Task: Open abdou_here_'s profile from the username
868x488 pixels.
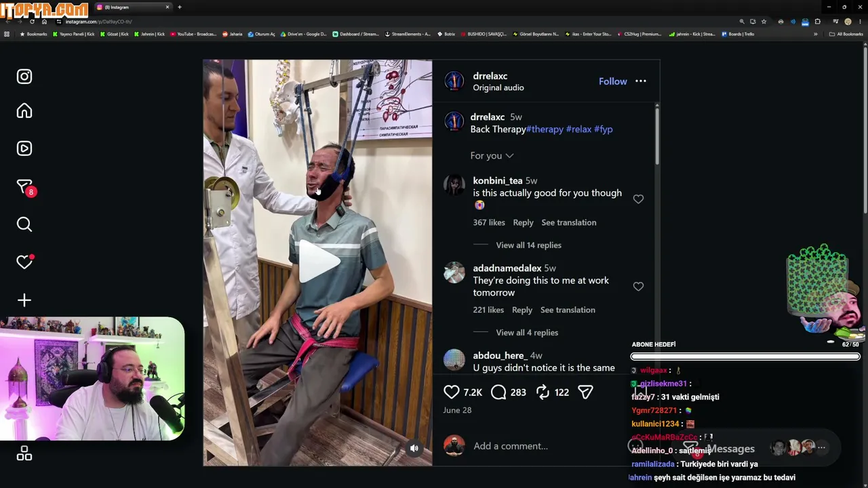Action: pos(500,356)
